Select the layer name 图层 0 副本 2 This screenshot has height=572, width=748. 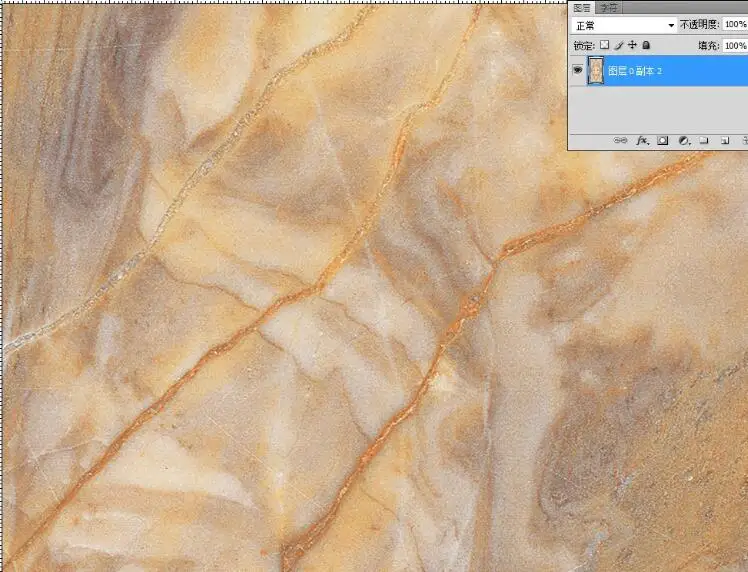635,71
